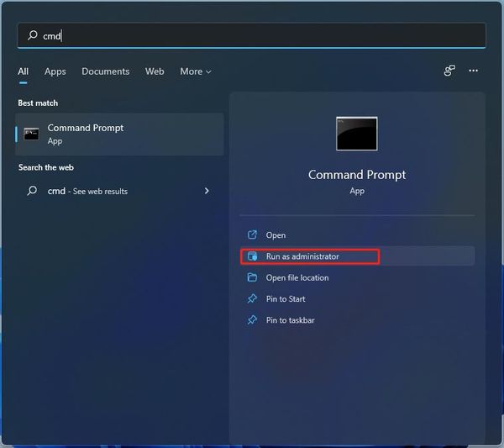Screen dimensions: 504x448
Task: Expand the cmd web result chevron arrow
Action: point(207,191)
